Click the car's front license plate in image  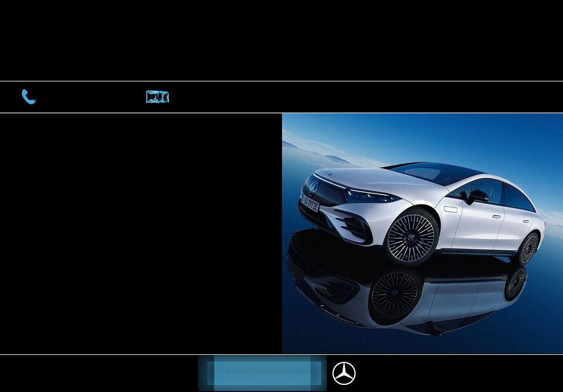[x=311, y=203]
